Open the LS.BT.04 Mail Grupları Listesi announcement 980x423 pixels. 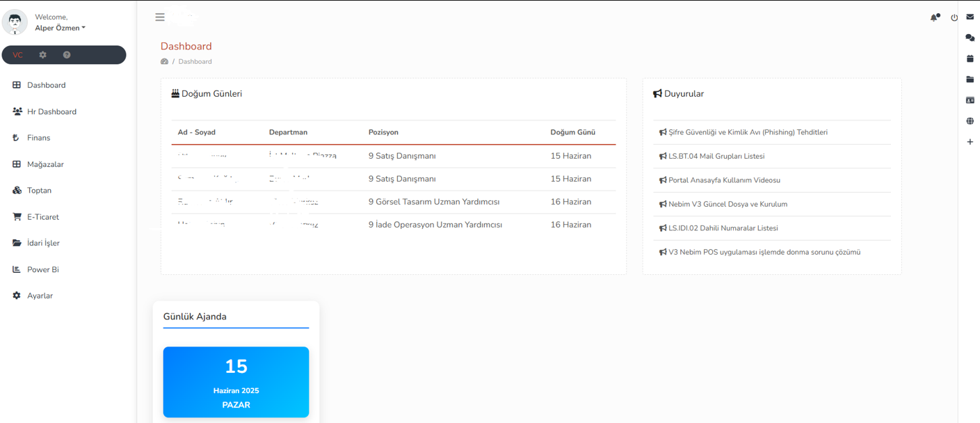(716, 157)
